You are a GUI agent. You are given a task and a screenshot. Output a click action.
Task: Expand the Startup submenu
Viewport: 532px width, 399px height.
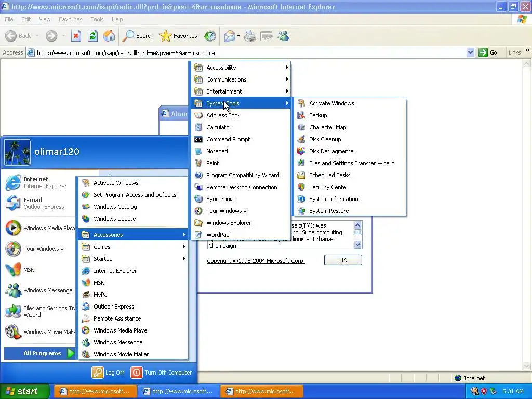[133, 259]
